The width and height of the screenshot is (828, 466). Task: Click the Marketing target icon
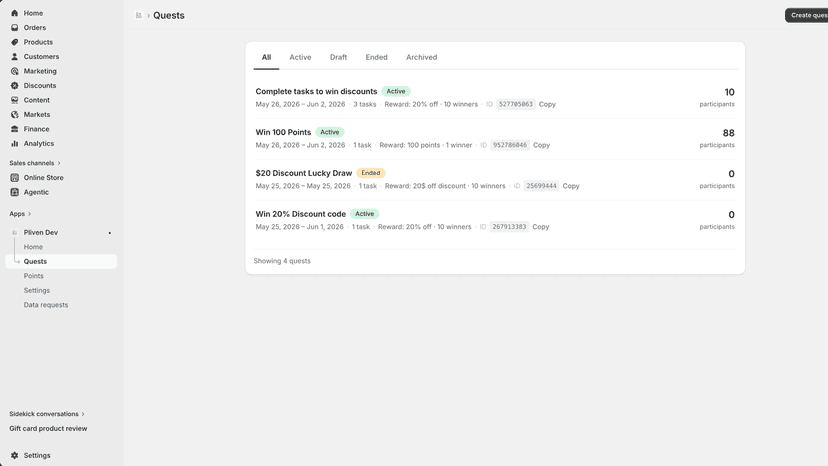(x=14, y=71)
